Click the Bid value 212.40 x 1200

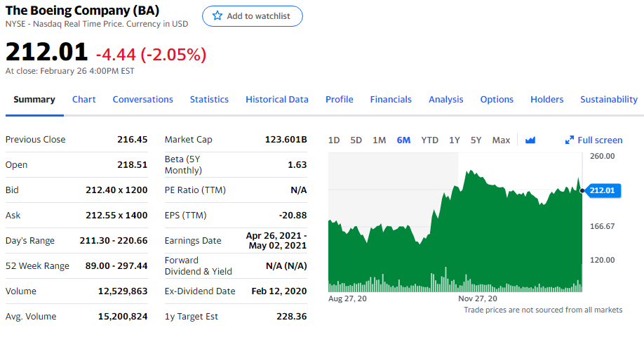point(116,190)
